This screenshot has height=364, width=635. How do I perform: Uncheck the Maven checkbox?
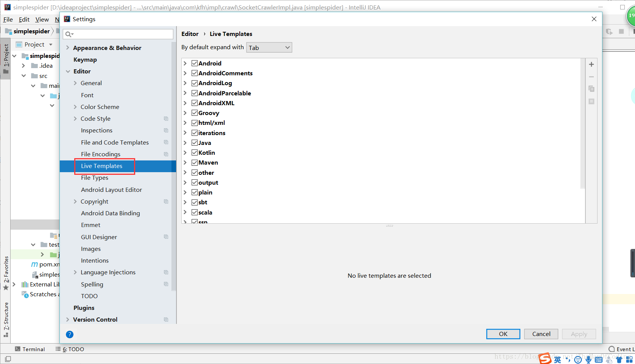[195, 162]
